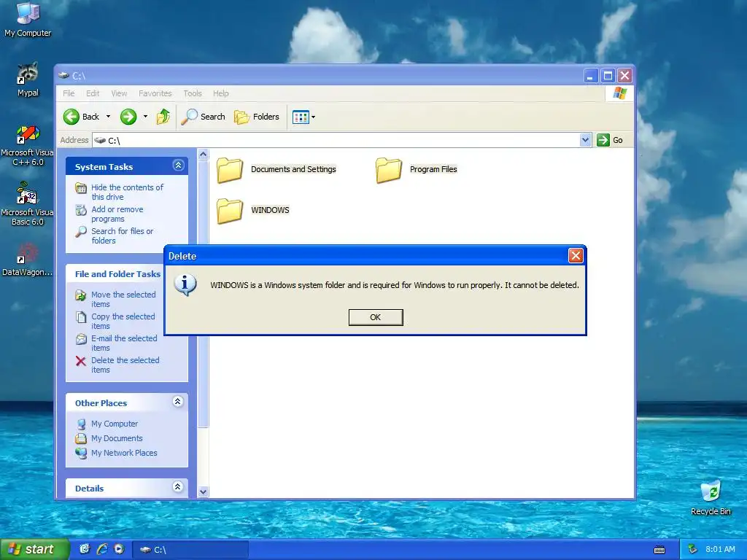Open the Forward history dropdown arrow

tap(145, 117)
